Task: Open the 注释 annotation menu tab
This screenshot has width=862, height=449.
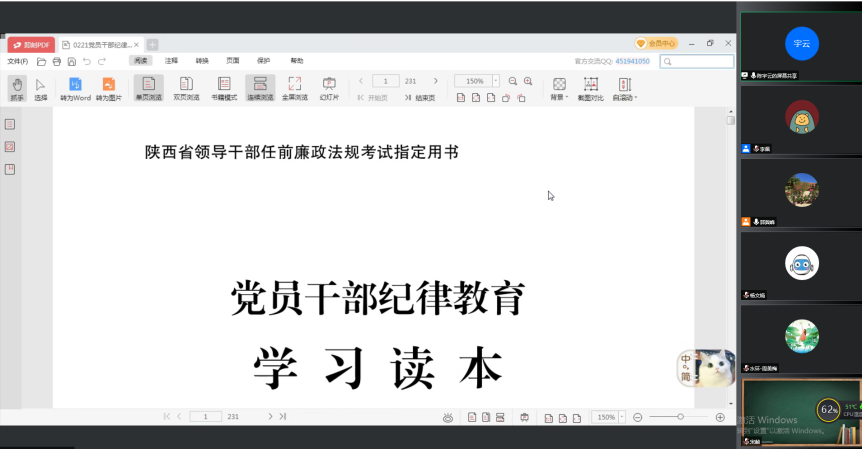Action: [x=171, y=61]
